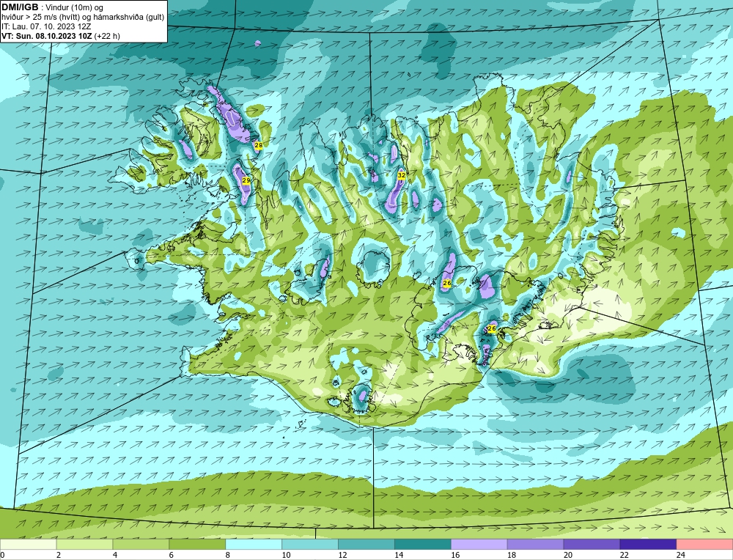Click the legend scale value '6'
Screen dimensions: 733x560
(171, 555)
